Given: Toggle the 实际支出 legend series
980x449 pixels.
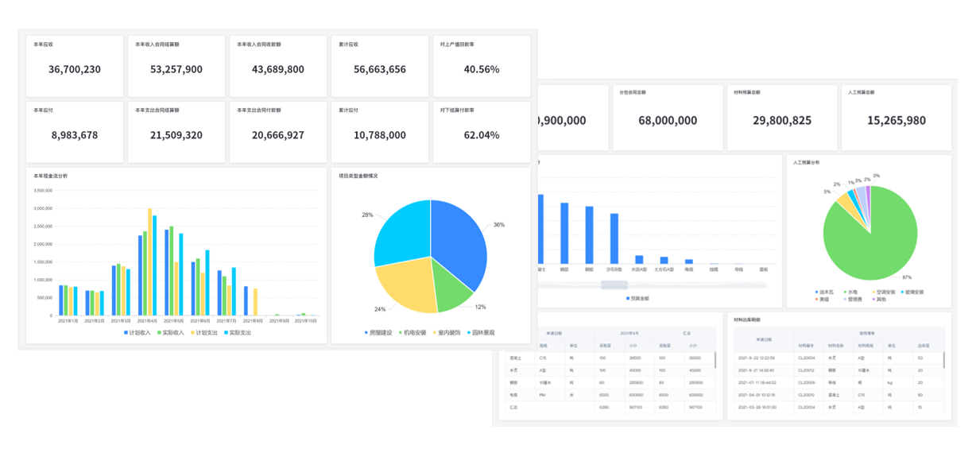Looking at the screenshot, I should pyautogui.click(x=238, y=333).
